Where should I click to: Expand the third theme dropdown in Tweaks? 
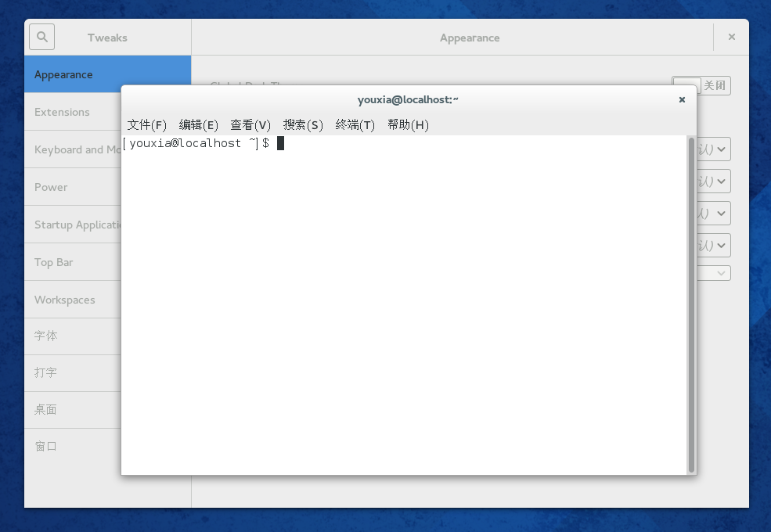[x=714, y=213]
